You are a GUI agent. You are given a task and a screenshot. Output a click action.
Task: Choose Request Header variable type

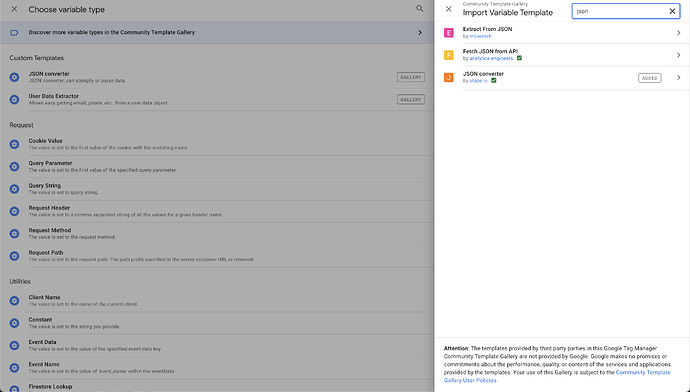(217, 211)
